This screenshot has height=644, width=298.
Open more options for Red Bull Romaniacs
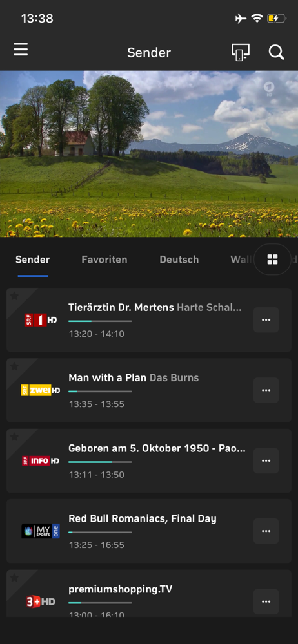(x=266, y=531)
